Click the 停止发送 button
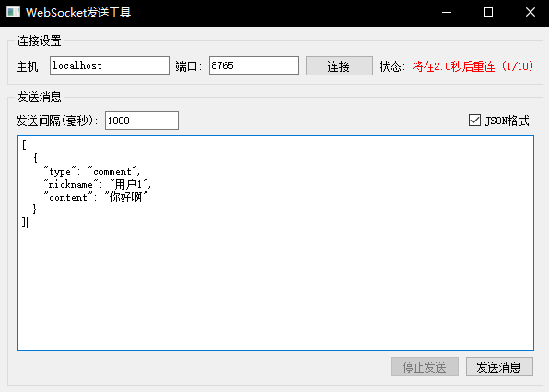This screenshot has height=392, width=549. coord(425,367)
